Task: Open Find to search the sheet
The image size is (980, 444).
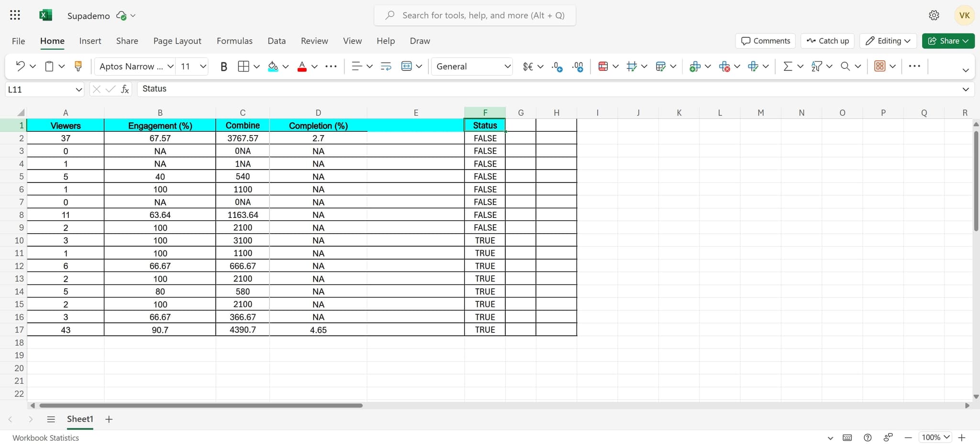Action: point(846,66)
